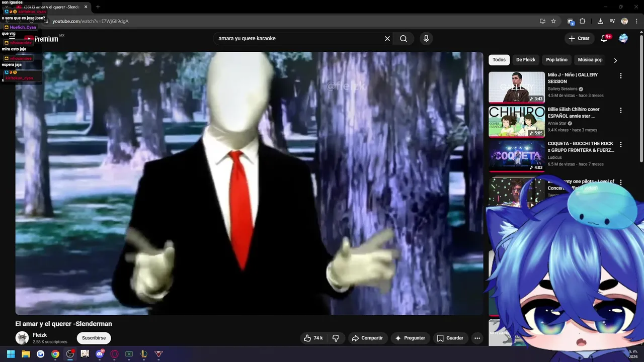Open YouTube notifications bell
The width and height of the screenshot is (644, 362).
pos(605,38)
